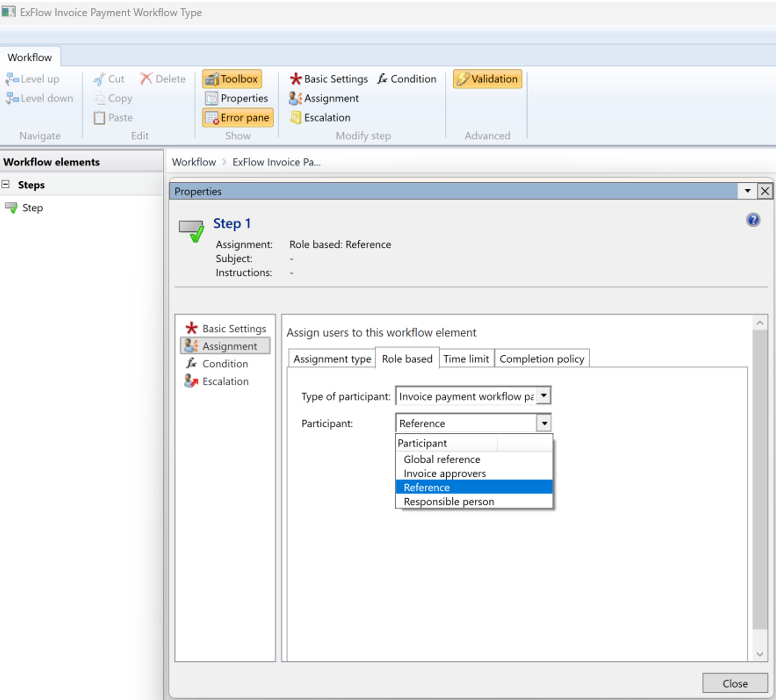Click the Cut scissors icon
This screenshot has width=776, height=700.
tap(99, 79)
